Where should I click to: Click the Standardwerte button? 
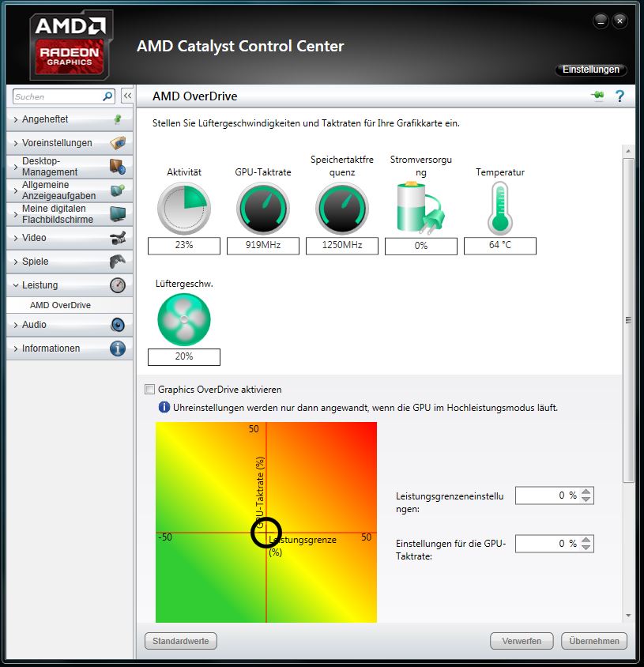point(181,641)
